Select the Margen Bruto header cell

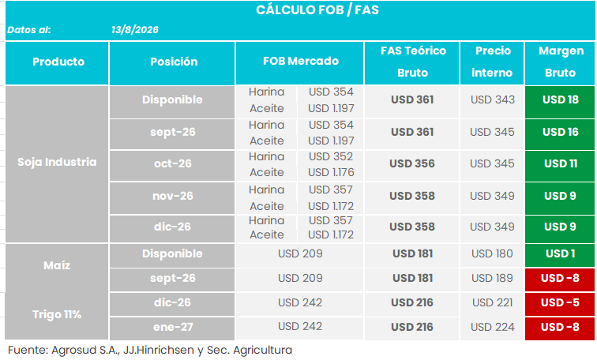tap(560, 62)
